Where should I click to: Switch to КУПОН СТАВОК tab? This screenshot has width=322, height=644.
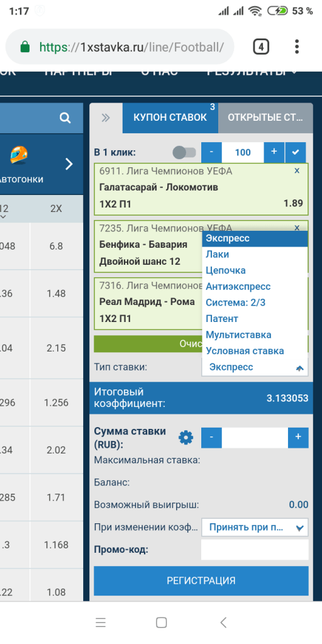tap(170, 118)
